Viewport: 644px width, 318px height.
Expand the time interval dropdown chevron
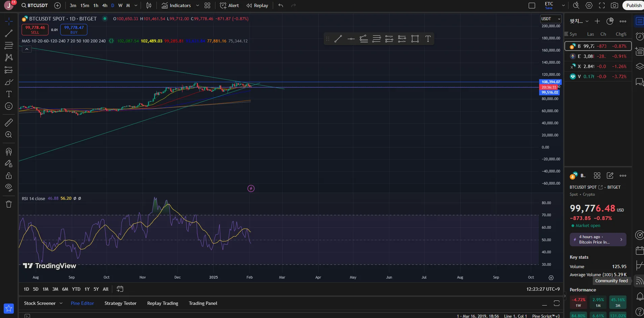[136, 5]
